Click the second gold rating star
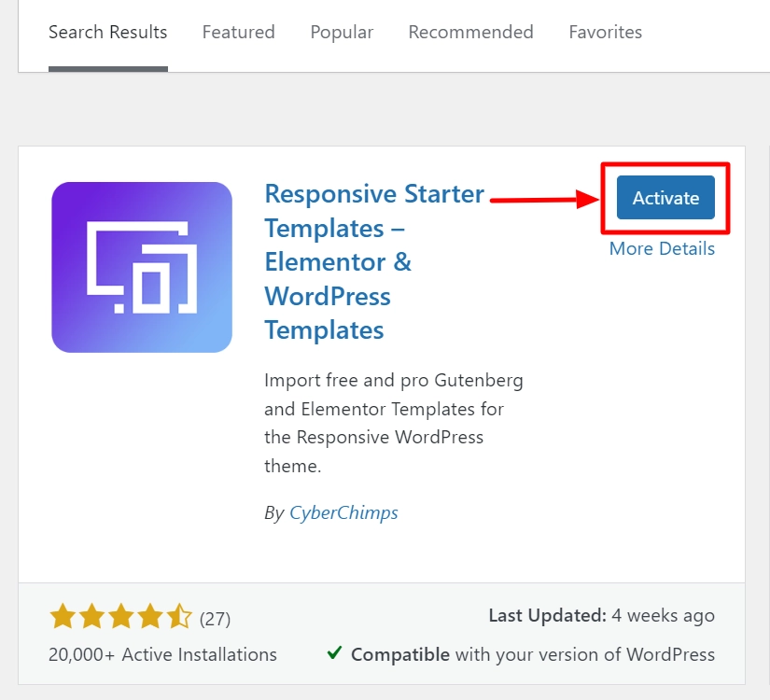 (x=91, y=617)
